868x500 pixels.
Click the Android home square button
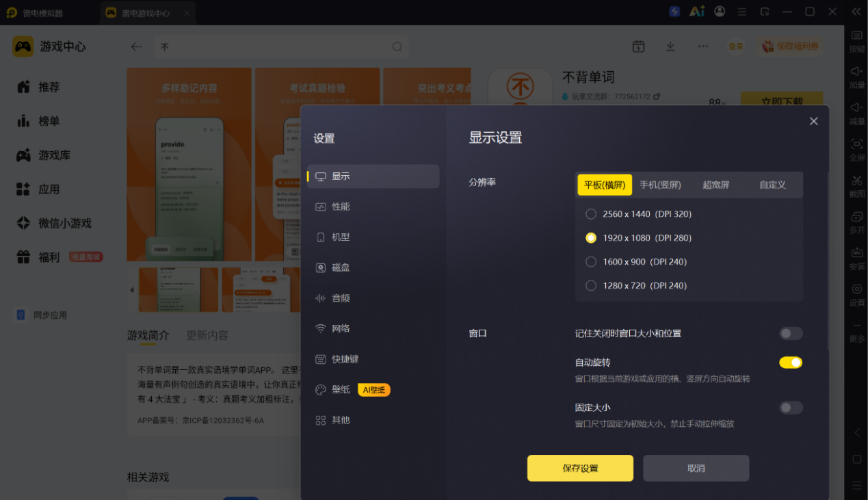857,459
